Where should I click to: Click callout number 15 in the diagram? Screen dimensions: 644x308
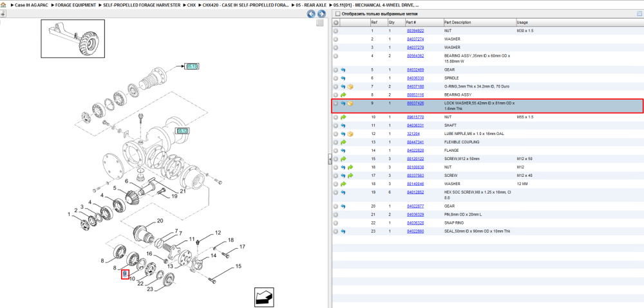tap(238, 267)
